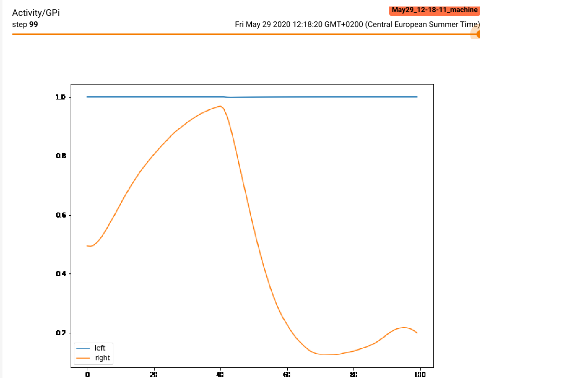Click the step 99 label
Image resolution: width=588 pixels, height=378 pixels.
pyautogui.click(x=25, y=24)
